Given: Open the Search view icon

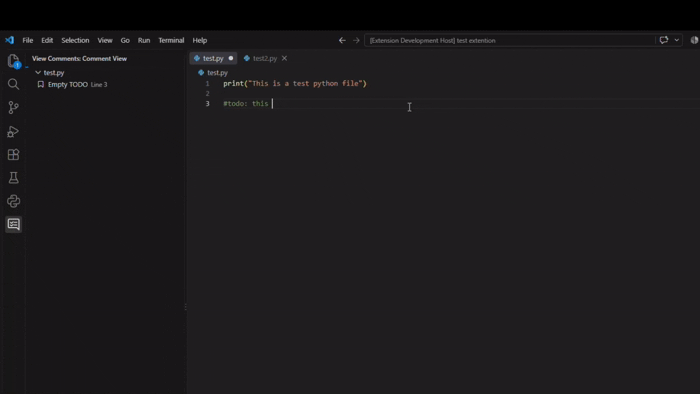Looking at the screenshot, I should [13, 84].
